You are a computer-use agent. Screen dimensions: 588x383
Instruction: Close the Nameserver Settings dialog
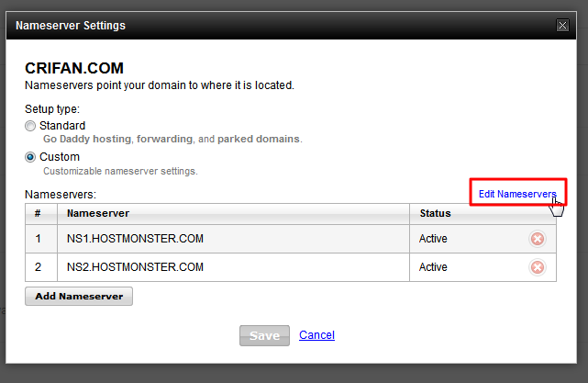[x=562, y=26]
